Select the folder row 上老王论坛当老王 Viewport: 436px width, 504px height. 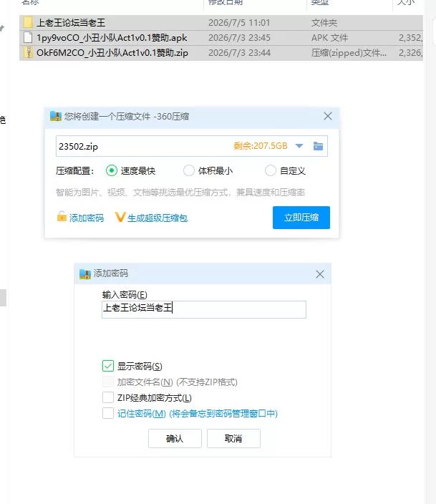221,22
